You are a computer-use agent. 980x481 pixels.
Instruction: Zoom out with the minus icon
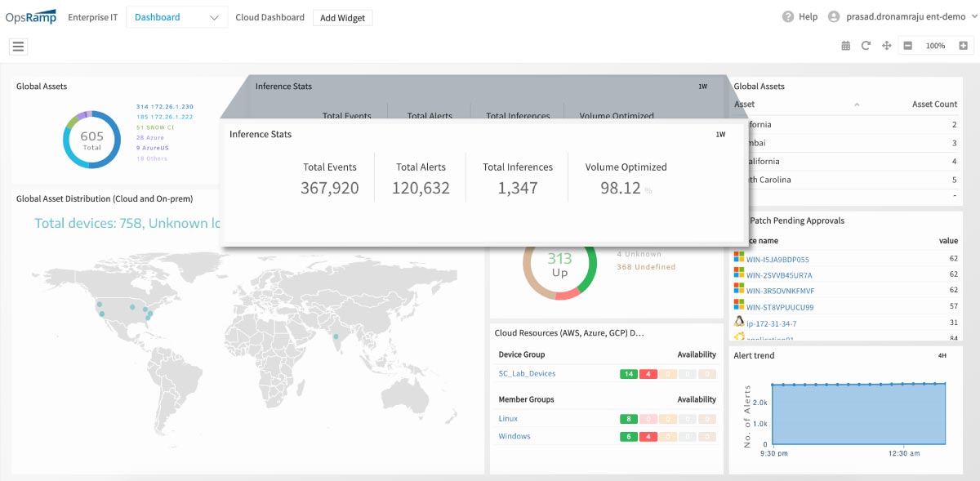[x=908, y=46]
